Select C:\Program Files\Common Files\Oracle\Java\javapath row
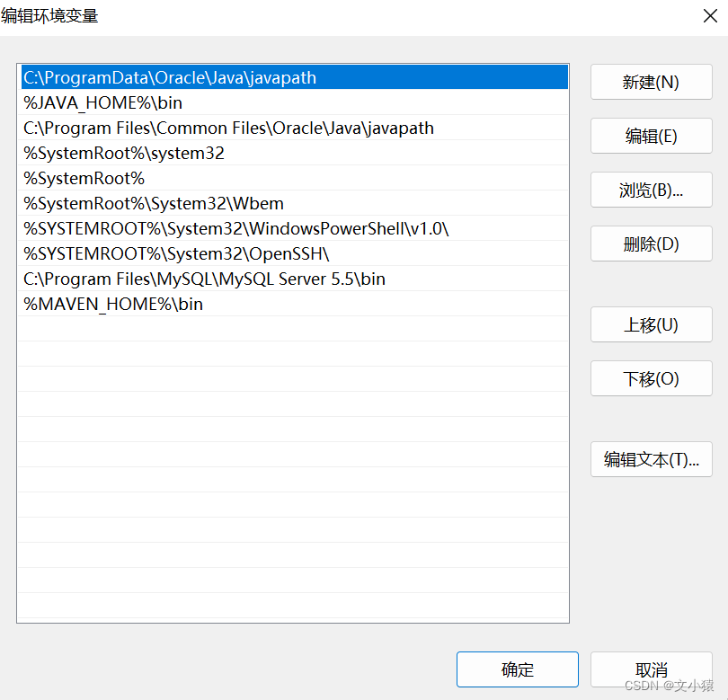 click(x=295, y=128)
